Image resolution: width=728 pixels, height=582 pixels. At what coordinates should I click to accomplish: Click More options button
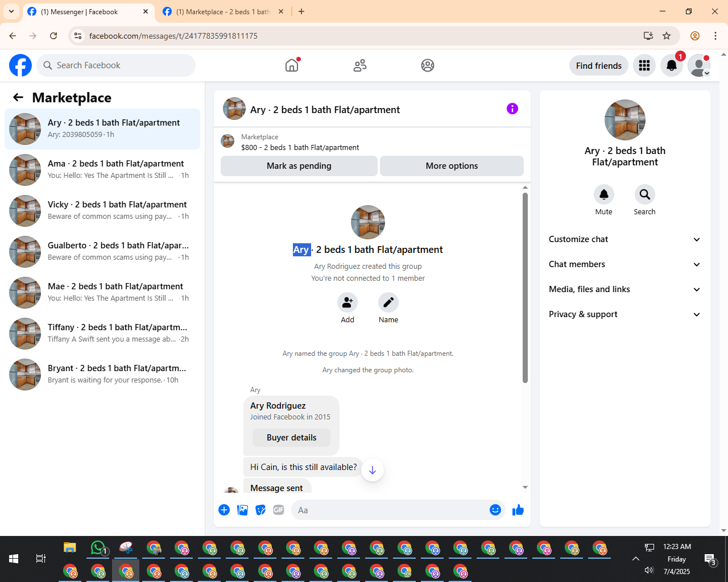coord(452,166)
